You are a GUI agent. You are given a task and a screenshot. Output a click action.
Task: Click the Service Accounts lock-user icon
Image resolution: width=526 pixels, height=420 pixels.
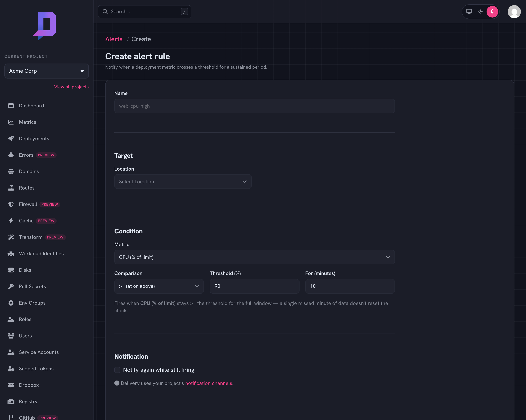coord(11,352)
